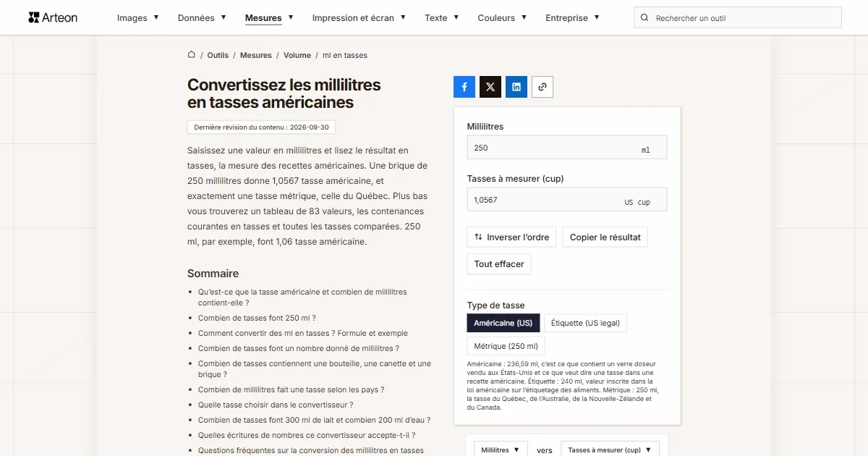Screen dimensions: 868x456
Task: Open 'Quelles écritures de nombres' link
Action: (x=307, y=435)
